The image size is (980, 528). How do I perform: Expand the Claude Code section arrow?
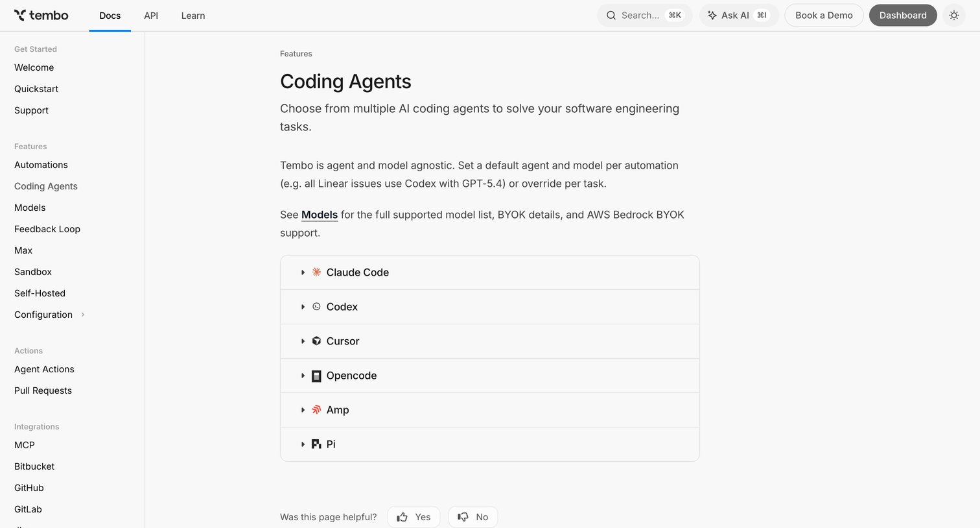[x=303, y=272]
